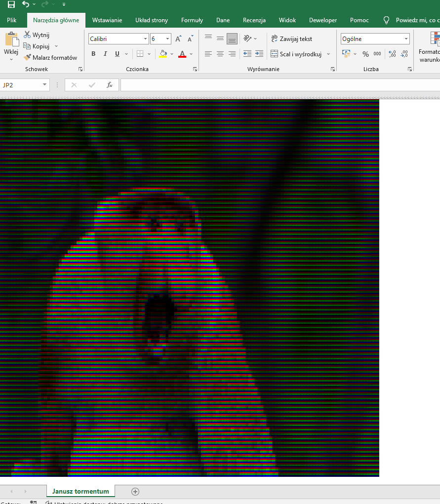Undo the last action
440x504 pixels.
click(x=25, y=4)
